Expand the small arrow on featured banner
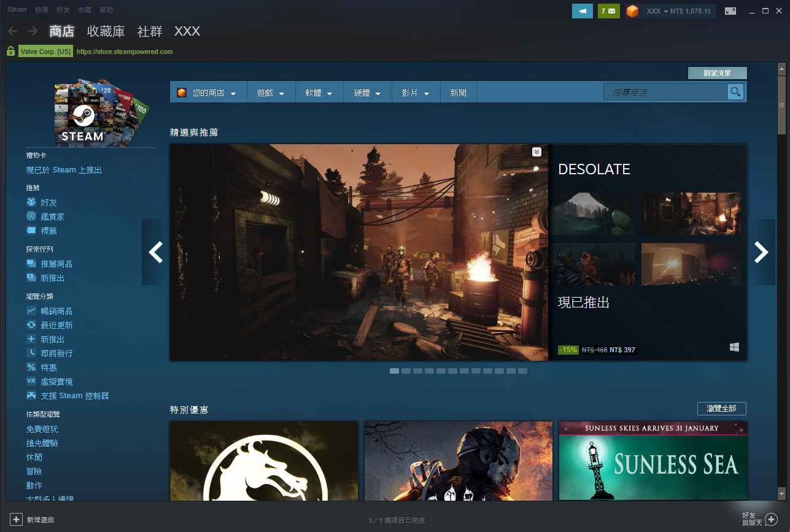Viewport: 790px width, 532px height. (x=536, y=152)
